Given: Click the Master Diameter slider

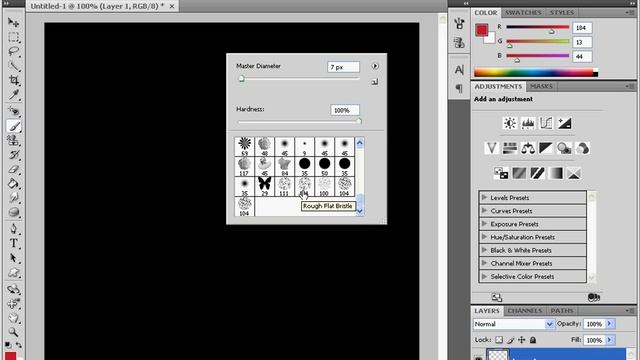Looking at the screenshot, I should click(x=299, y=79).
